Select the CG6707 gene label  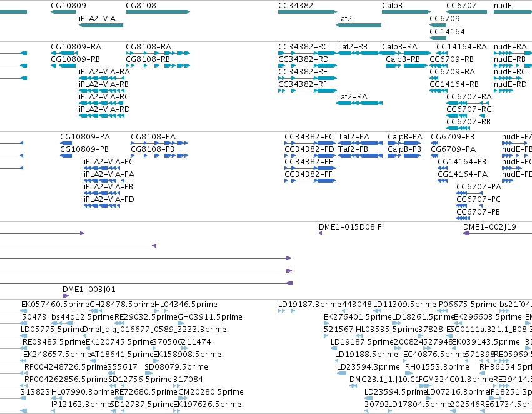461,6
